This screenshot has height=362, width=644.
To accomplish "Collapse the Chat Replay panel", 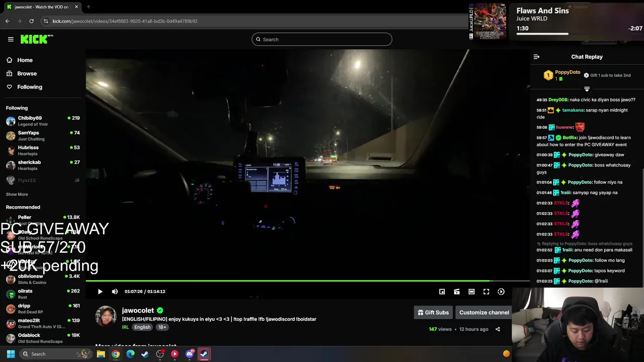I will click(536, 57).
